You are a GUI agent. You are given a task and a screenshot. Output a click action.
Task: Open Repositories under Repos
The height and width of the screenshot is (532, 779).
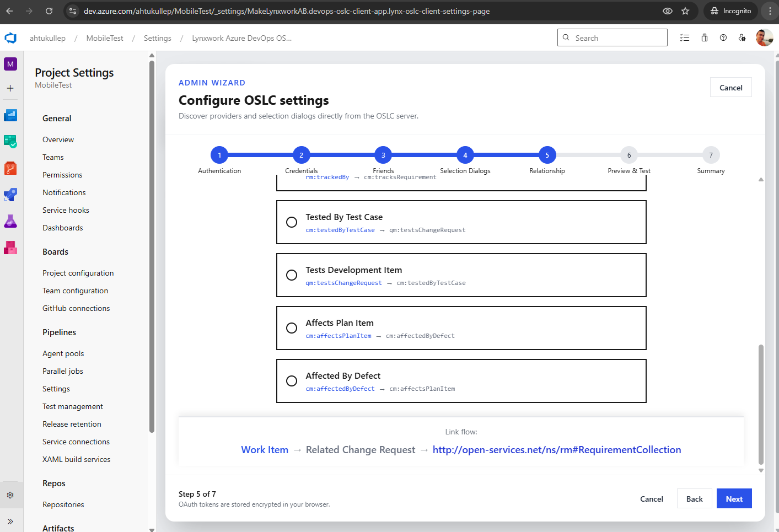[63, 504]
